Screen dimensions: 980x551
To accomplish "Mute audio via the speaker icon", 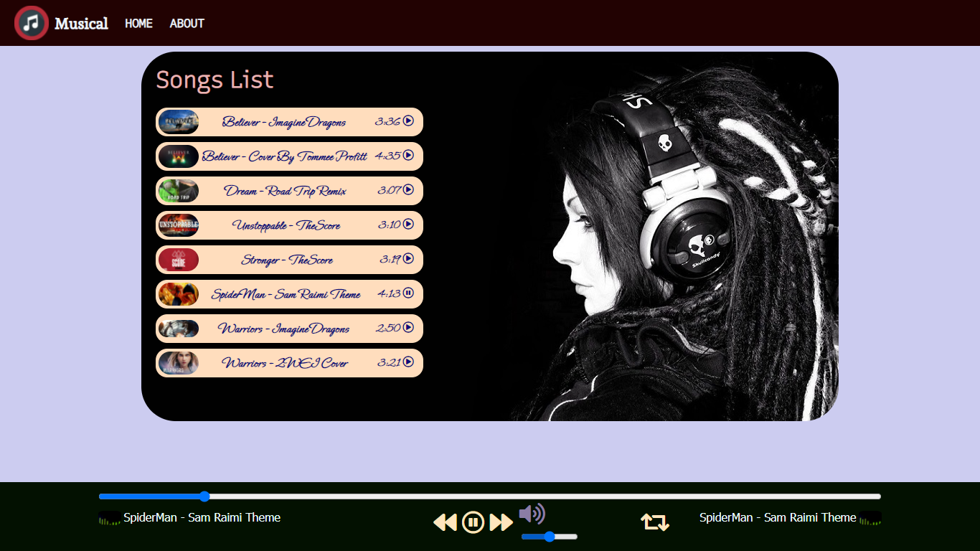I will tap(532, 514).
